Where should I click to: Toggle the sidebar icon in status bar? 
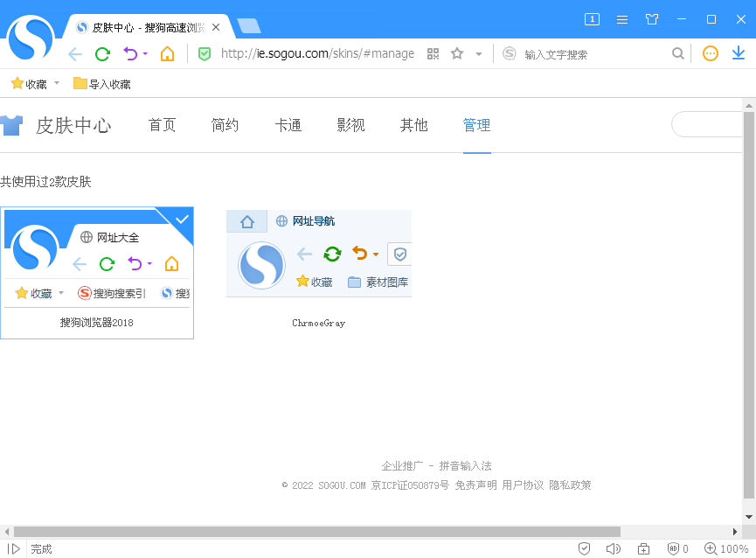coord(13,549)
